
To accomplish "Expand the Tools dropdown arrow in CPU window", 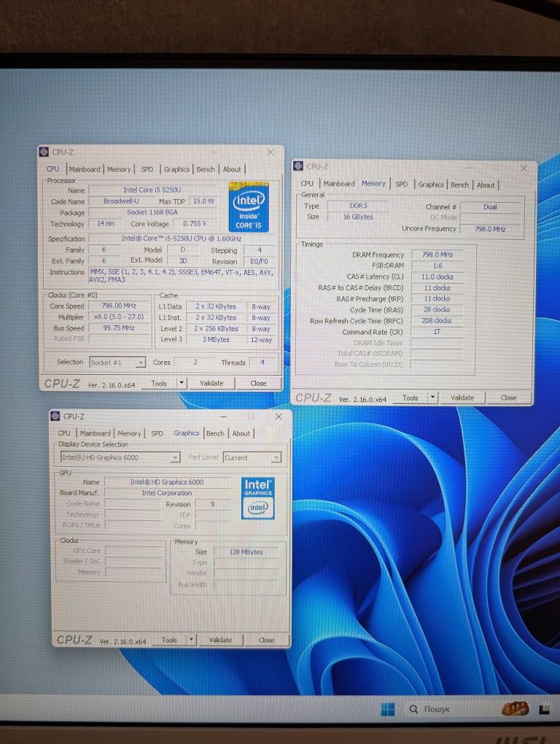I will point(181,383).
